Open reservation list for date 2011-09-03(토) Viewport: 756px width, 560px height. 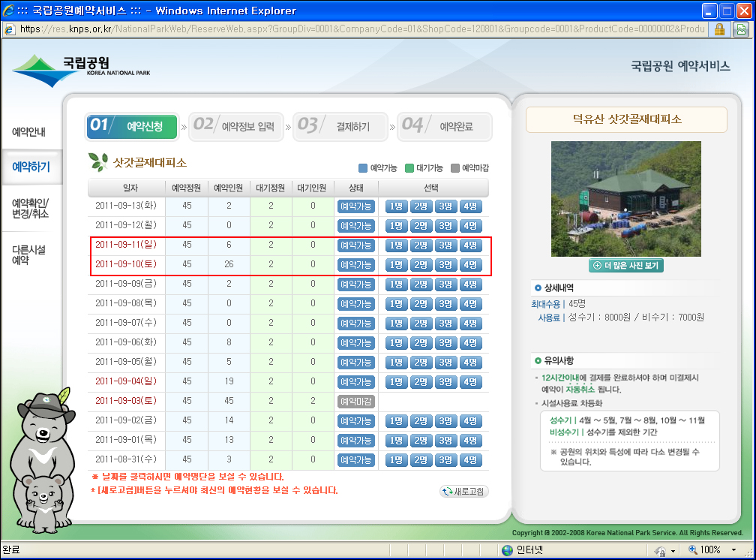(125, 401)
